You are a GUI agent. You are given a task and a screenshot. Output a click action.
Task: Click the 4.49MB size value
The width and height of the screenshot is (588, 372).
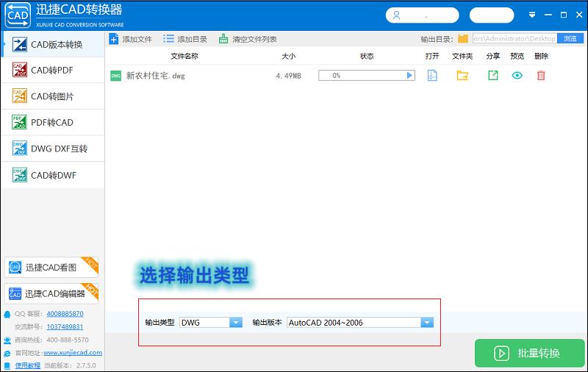(x=288, y=76)
